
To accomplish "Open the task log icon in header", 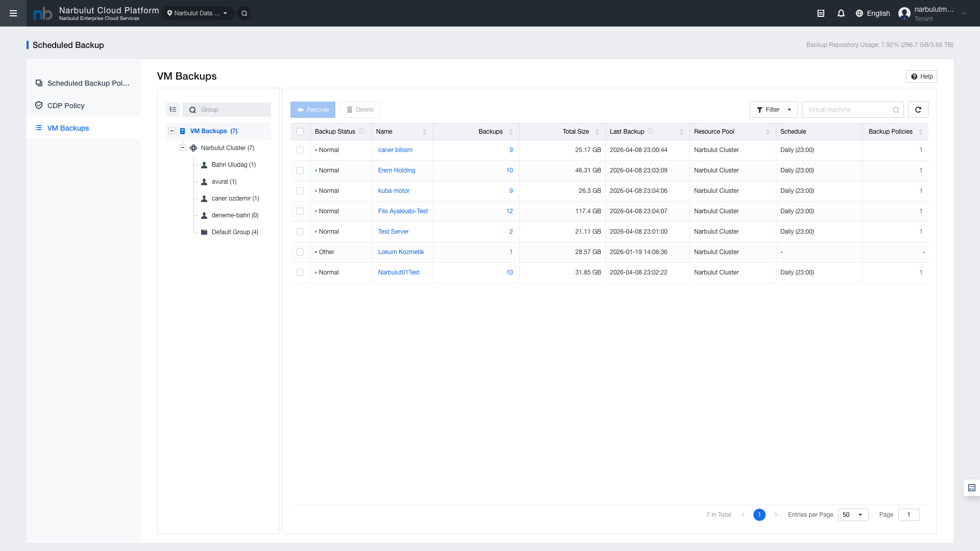I will (821, 13).
